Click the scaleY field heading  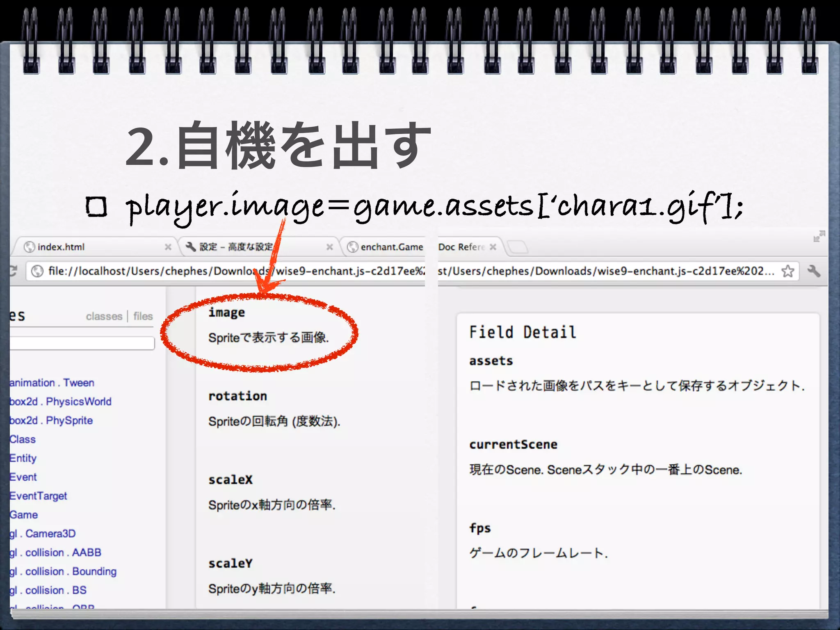pos(231,563)
